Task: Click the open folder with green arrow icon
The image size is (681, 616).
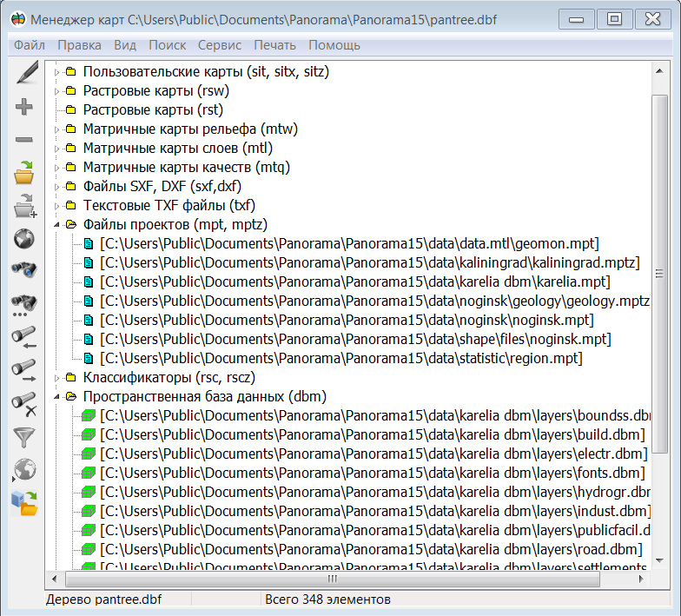Action: (23, 172)
